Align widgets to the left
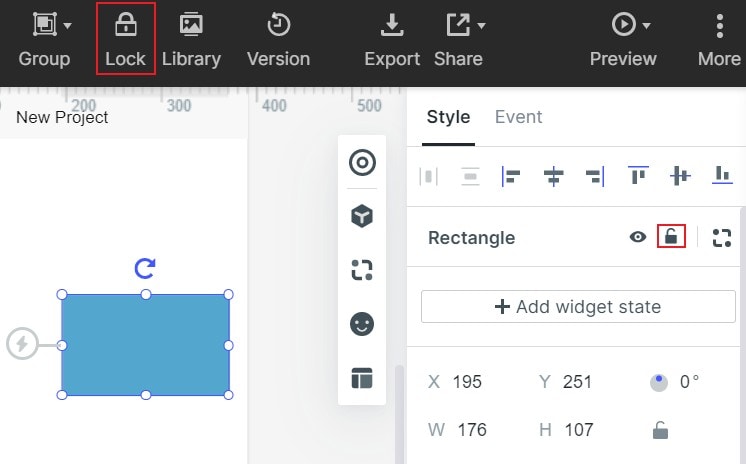This screenshot has height=464, width=746. (x=511, y=177)
